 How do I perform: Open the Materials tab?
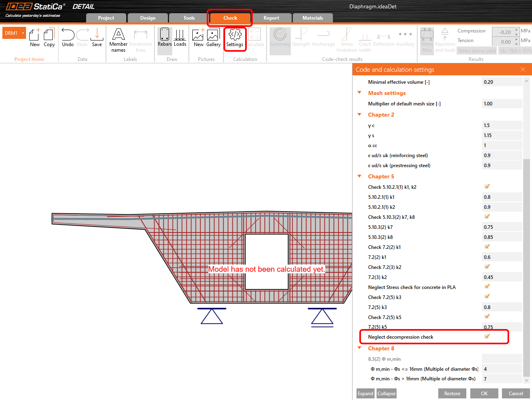312,18
